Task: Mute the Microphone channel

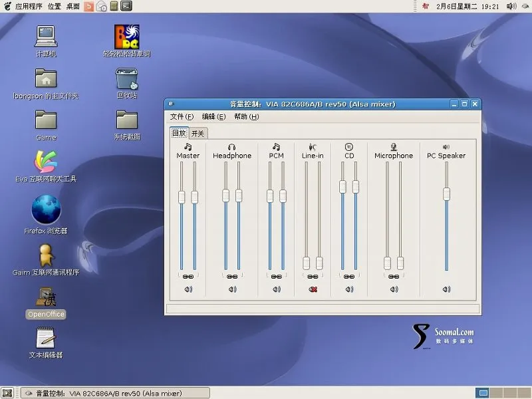Action: pyautogui.click(x=394, y=289)
